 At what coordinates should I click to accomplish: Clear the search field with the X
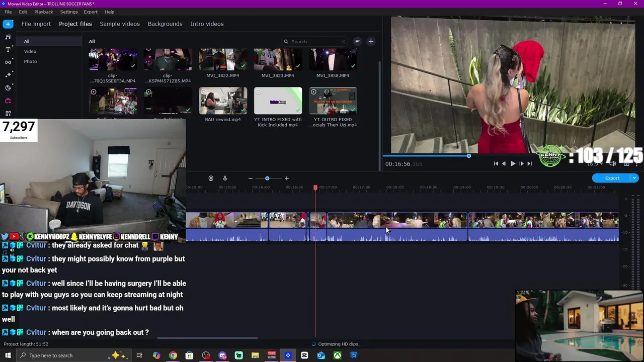[344, 42]
